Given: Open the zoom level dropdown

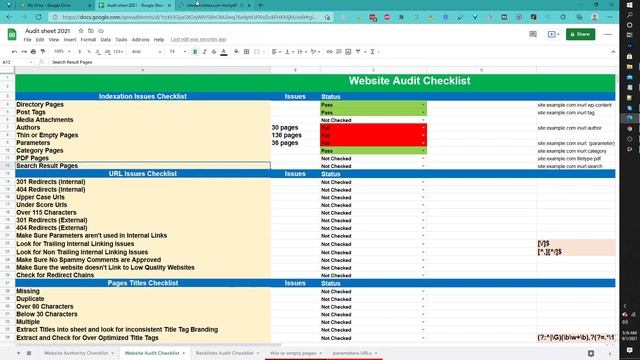Looking at the screenshot, I should (62, 52).
